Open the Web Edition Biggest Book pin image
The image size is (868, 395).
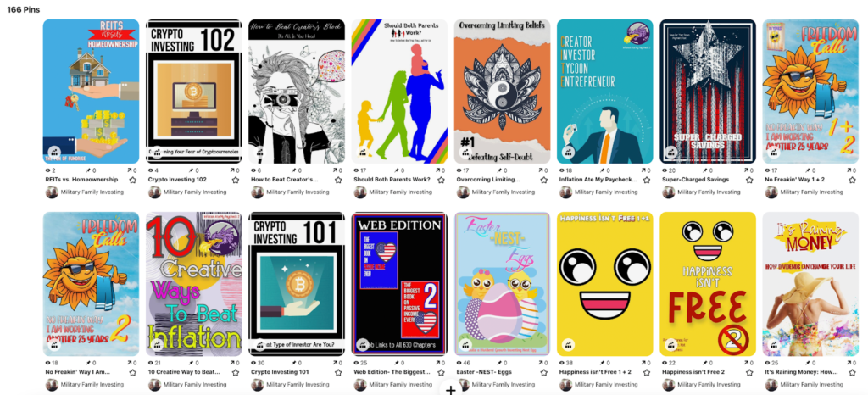399,284
